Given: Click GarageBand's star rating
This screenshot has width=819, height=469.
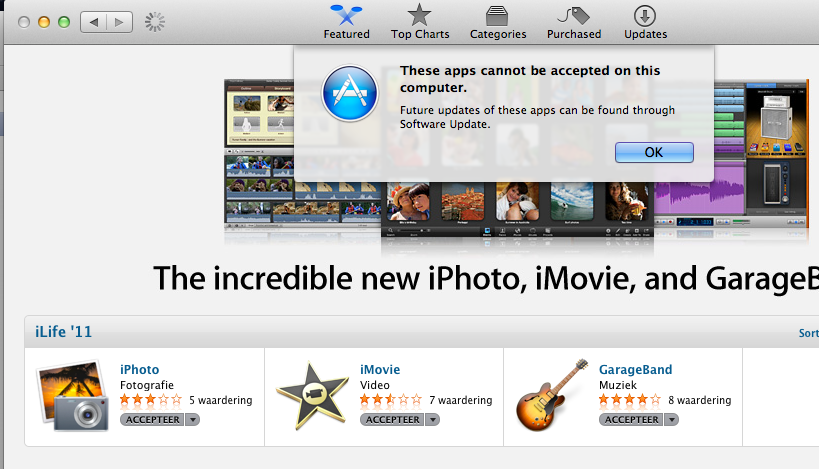Looking at the screenshot, I should click(629, 400).
